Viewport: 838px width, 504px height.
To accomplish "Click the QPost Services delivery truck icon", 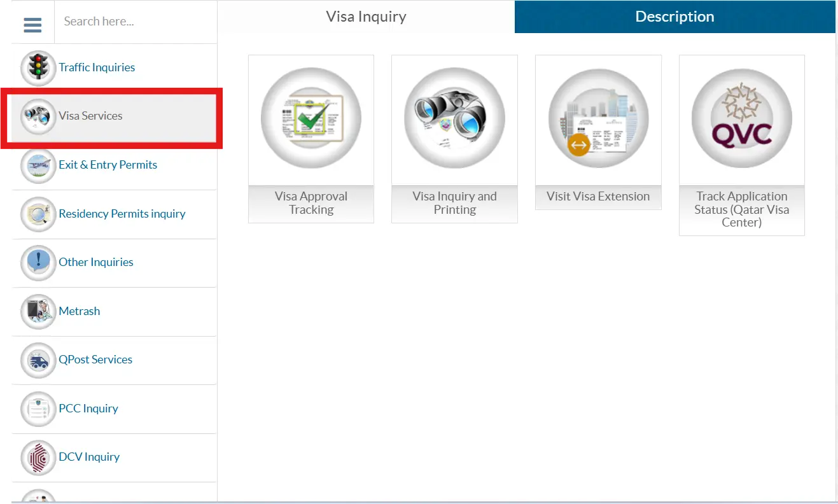I will (38, 360).
